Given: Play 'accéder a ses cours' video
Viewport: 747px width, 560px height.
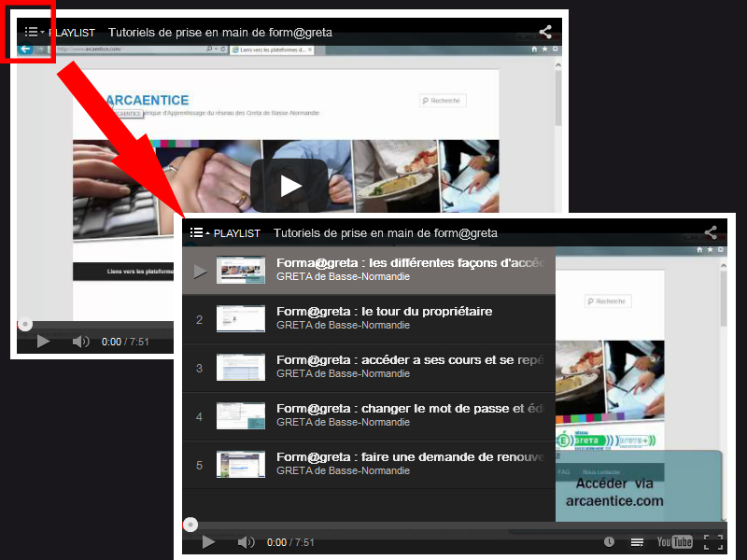Looking at the screenshot, I should tap(369, 368).
